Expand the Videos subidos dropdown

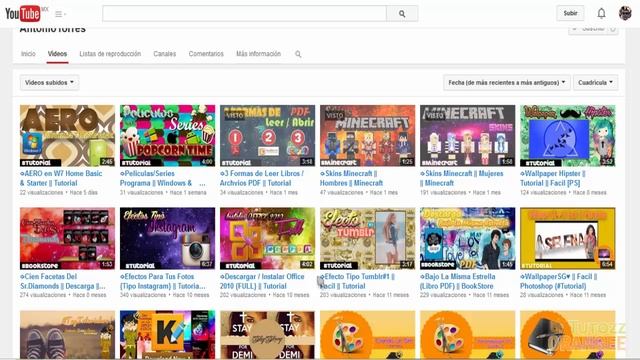click(x=49, y=82)
